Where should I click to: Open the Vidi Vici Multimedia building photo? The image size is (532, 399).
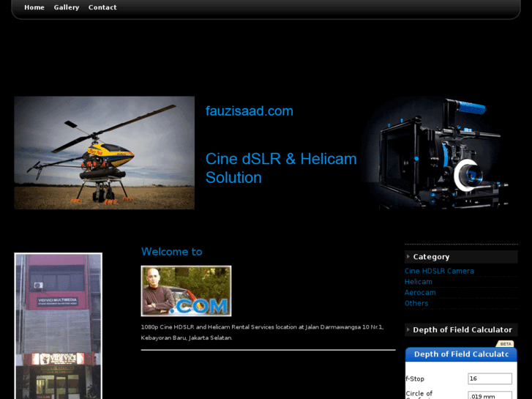(59, 326)
